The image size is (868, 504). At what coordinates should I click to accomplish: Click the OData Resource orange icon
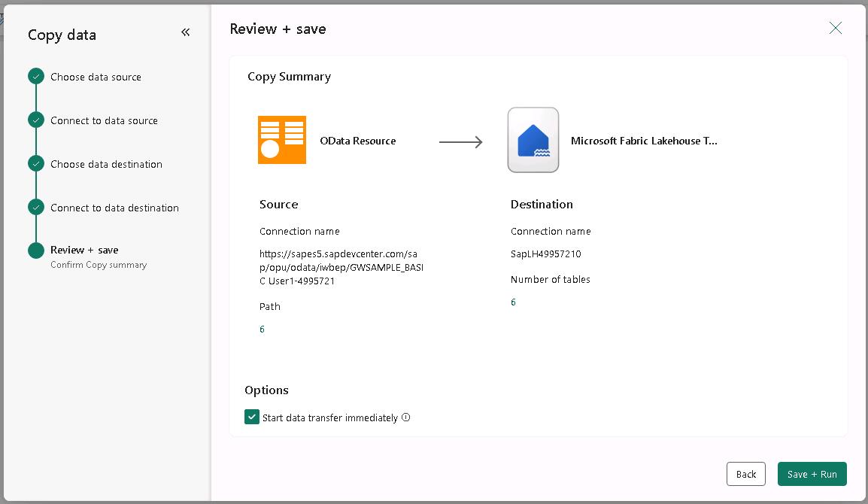point(282,140)
